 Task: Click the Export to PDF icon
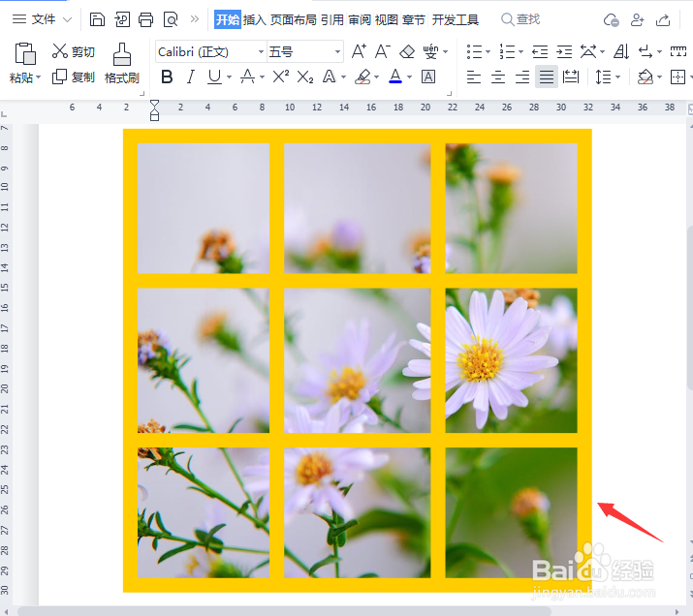[122, 20]
